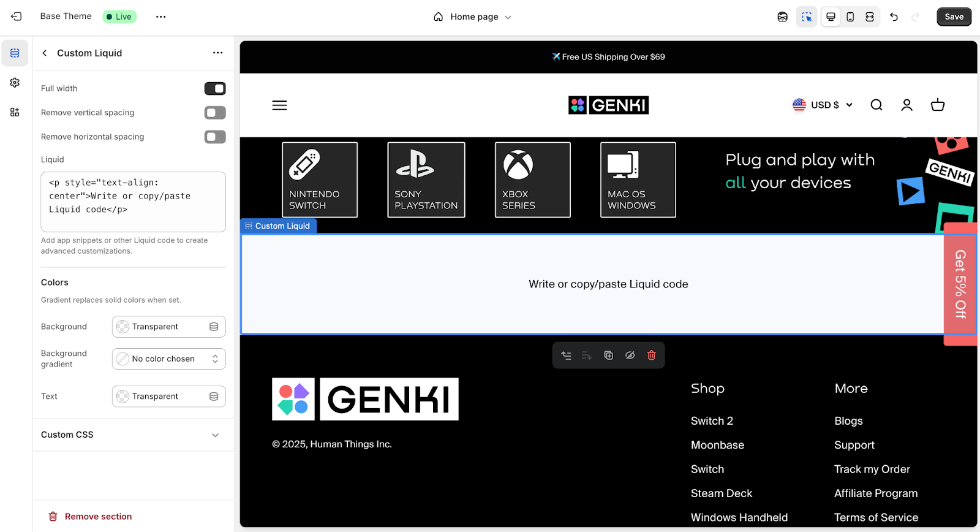Click the GENKI header logo
This screenshot has width=980, height=532.
[x=608, y=105]
